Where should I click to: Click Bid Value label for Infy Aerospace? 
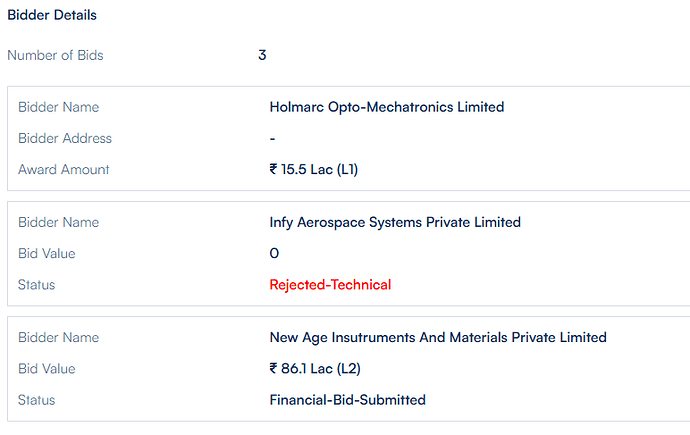pos(47,254)
